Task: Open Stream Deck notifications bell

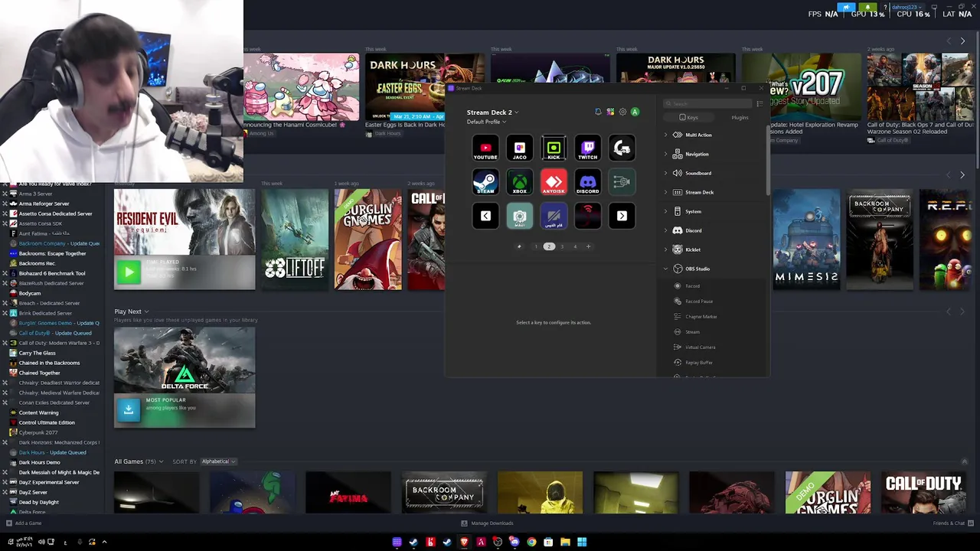Action: point(598,112)
